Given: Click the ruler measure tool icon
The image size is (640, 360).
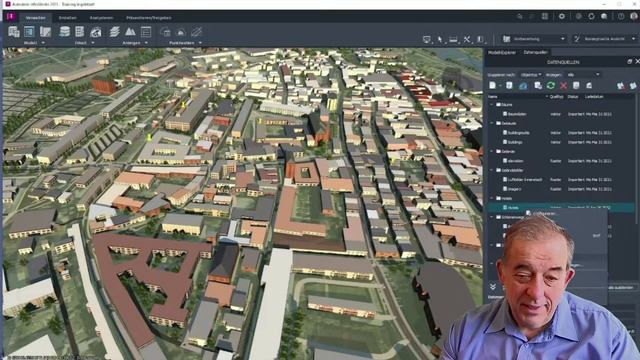Looking at the screenshot, I should pos(453,39).
